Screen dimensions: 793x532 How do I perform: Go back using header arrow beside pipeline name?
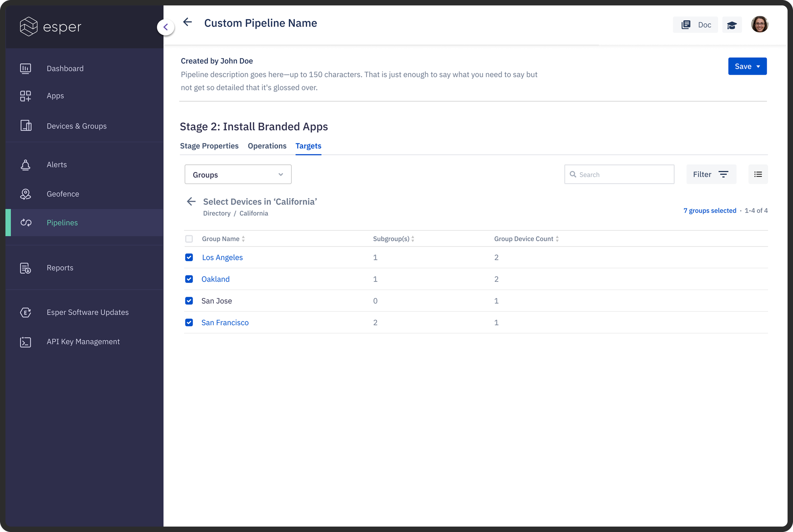click(187, 23)
